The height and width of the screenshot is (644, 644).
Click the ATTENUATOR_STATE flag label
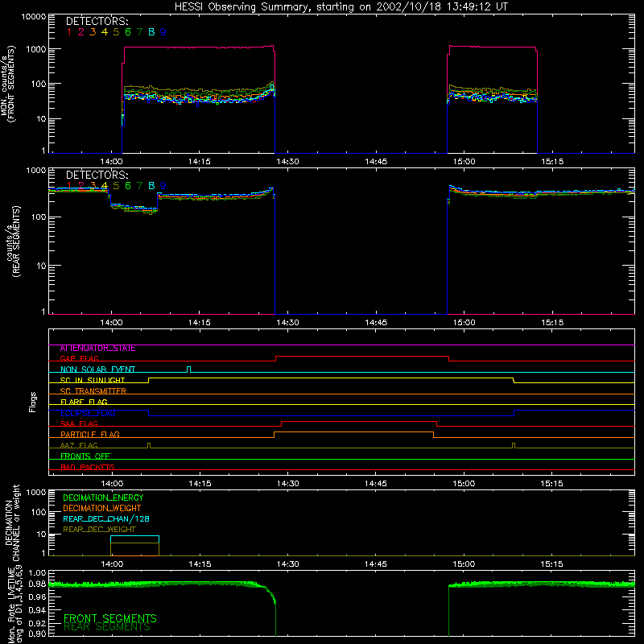[x=97, y=349]
